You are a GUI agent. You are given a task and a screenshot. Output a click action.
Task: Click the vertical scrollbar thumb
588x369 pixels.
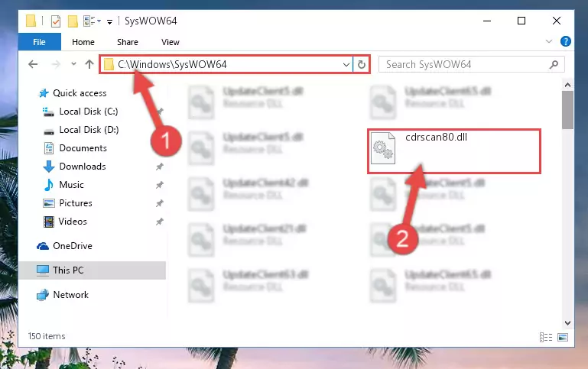(567, 110)
